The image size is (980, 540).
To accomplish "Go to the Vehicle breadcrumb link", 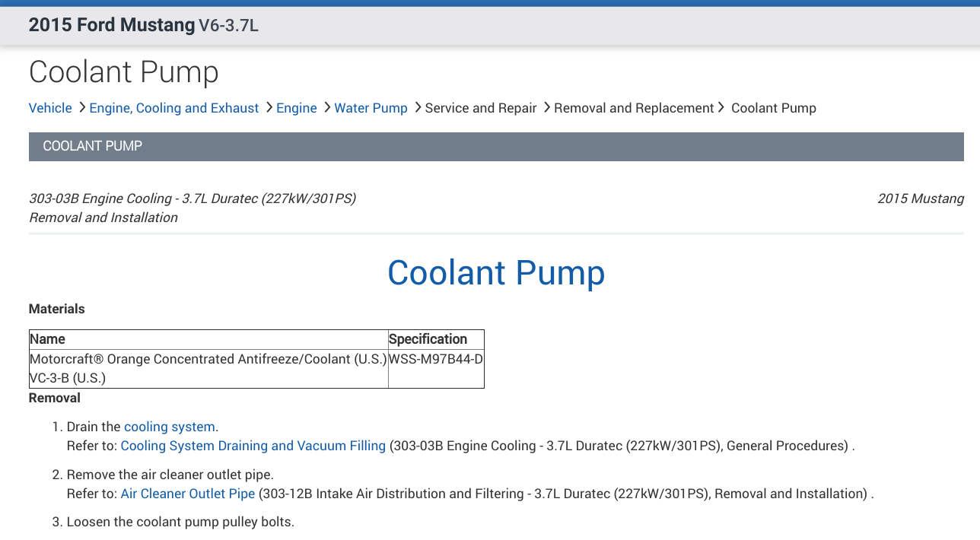I will [50, 108].
